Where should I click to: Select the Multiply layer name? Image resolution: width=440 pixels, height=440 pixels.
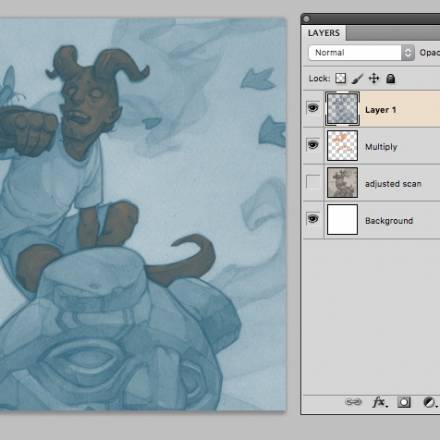point(381,147)
